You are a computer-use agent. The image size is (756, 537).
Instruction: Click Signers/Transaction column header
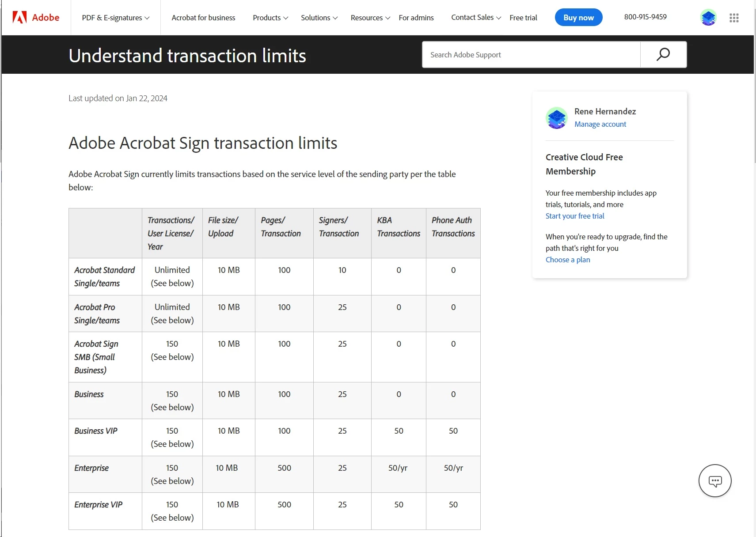(342, 233)
